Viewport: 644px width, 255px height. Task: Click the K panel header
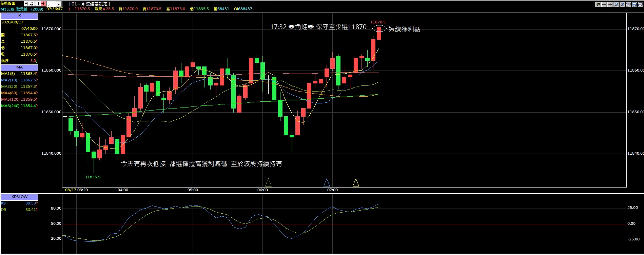pos(19,16)
